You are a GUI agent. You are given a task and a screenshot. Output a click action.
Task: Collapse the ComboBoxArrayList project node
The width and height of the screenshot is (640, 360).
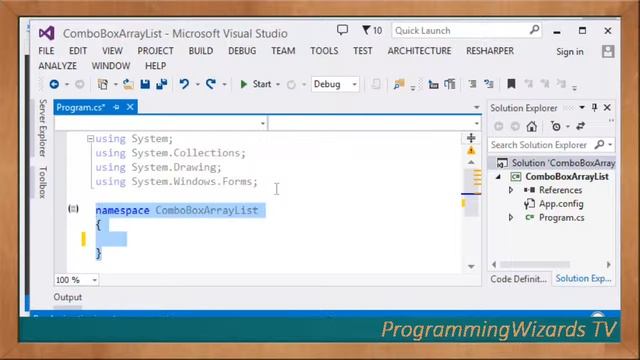coord(498,177)
